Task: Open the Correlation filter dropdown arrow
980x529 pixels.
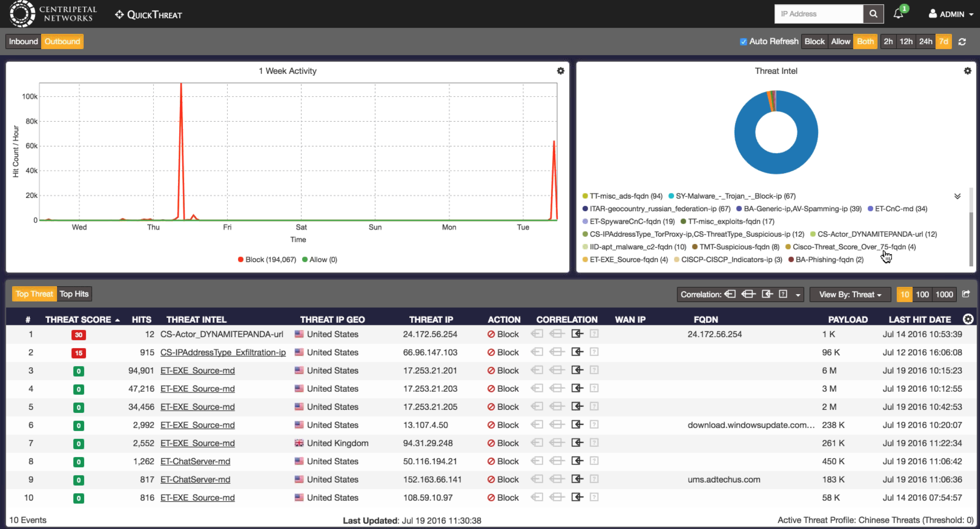Action: (798, 295)
